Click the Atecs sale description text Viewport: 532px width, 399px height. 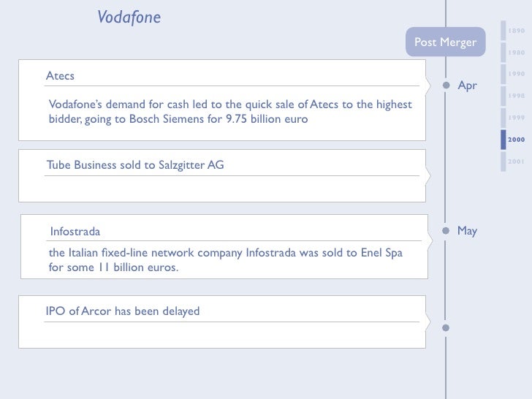[229, 112]
